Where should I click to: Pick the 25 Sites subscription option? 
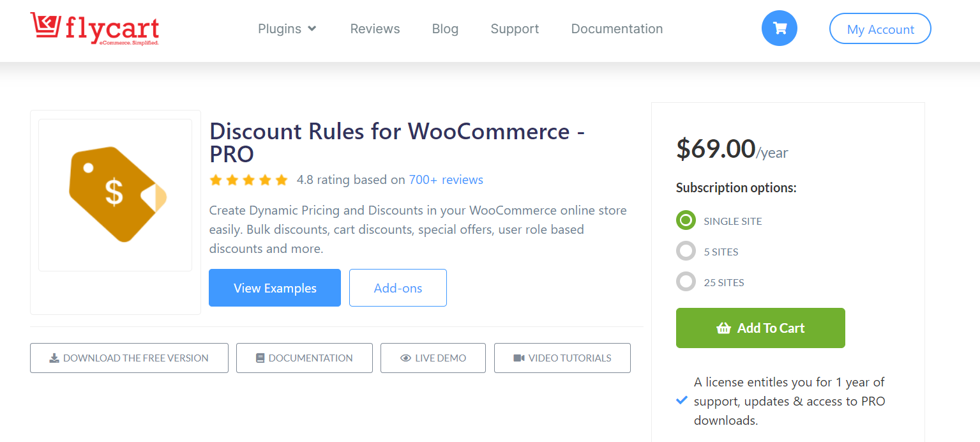[x=686, y=282]
